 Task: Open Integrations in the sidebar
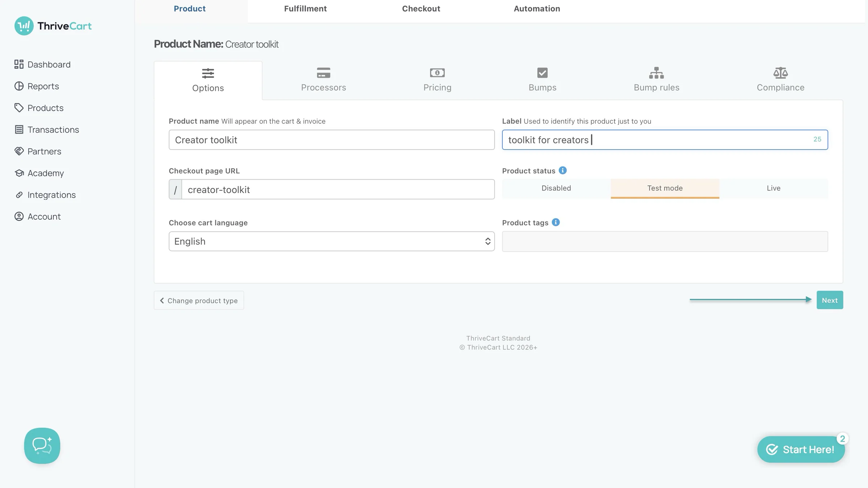click(45, 195)
